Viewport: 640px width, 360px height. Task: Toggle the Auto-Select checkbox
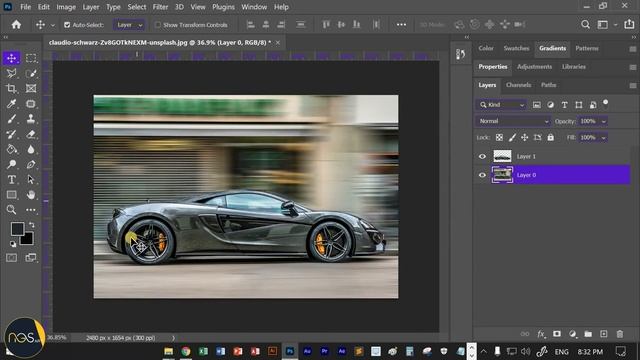pyautogui.click(x=67, y=25)
